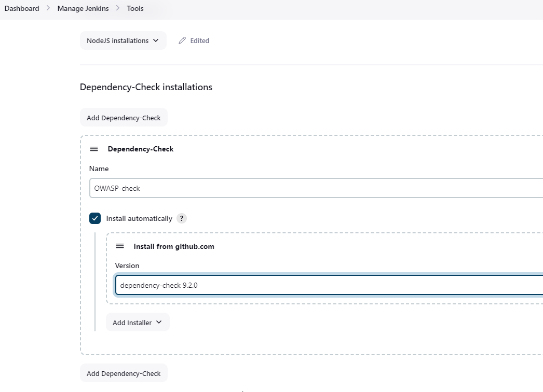The width and height of the screenshot is (543, 392).
Task: Click the breadcrumb arrow after Manage Jenkins
Action: [x=118, y=8]
